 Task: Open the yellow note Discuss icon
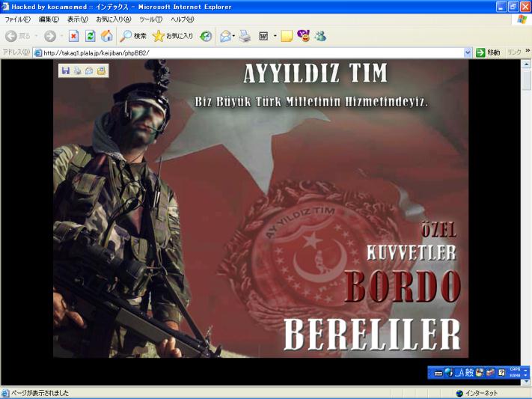[287, 36]
